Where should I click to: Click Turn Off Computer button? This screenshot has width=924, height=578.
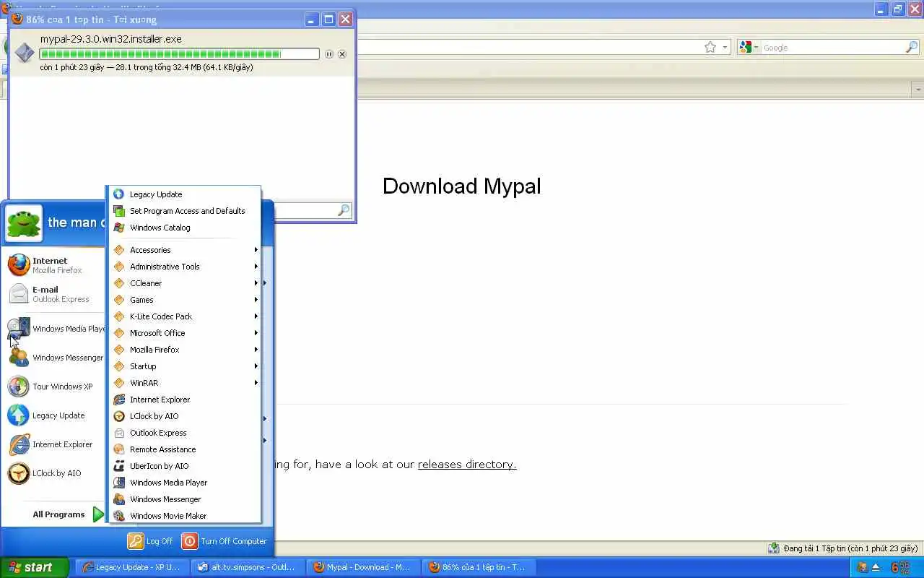tap(225, 541)
